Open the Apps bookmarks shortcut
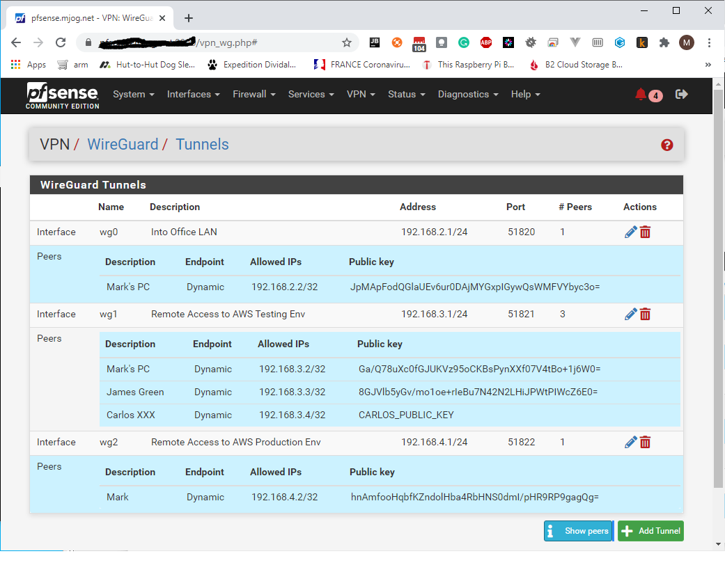Viewport: 725px width, 588px height. point(28,65)
